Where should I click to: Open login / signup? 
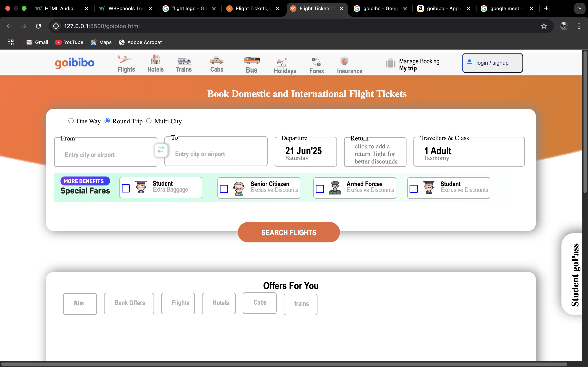(492, 63)
